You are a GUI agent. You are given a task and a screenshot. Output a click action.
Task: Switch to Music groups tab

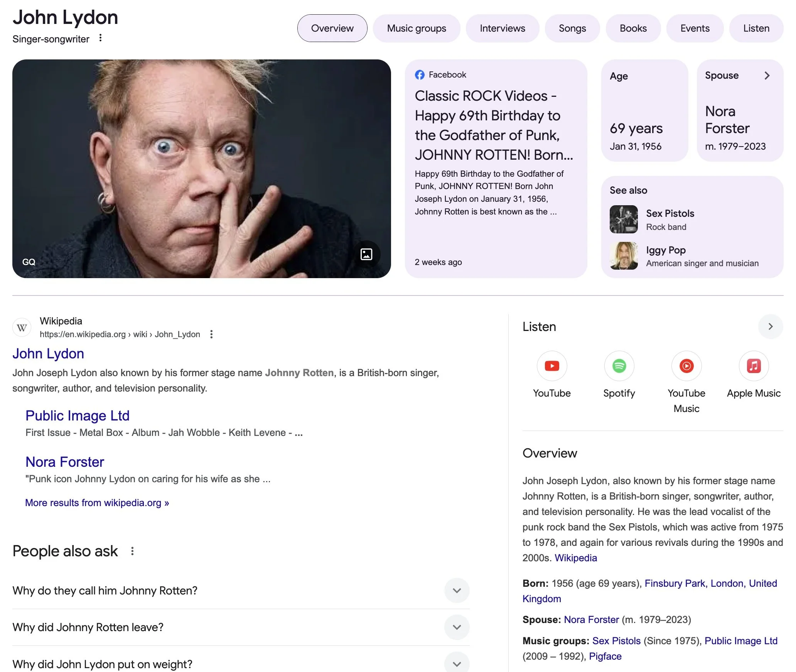(x=416, y=29)
